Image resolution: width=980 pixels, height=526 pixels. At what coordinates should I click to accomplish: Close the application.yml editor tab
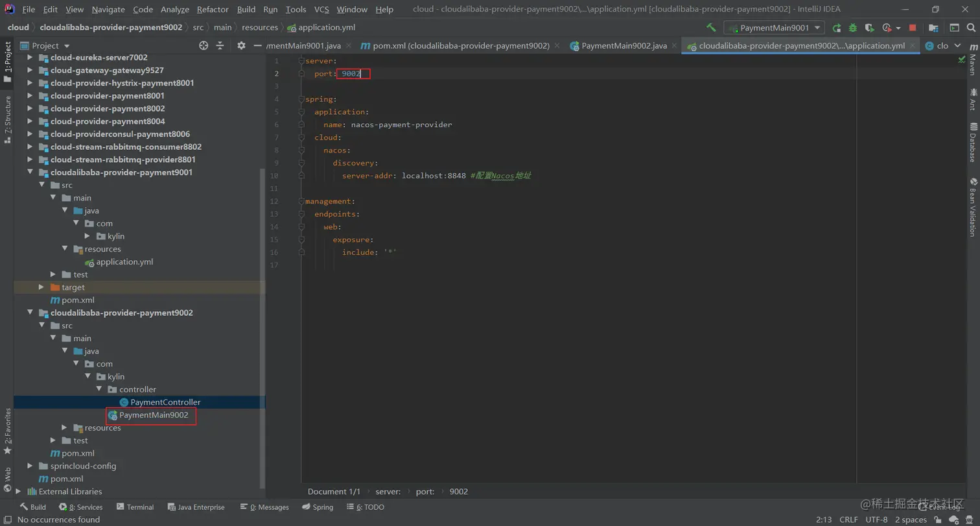[913, 45]
